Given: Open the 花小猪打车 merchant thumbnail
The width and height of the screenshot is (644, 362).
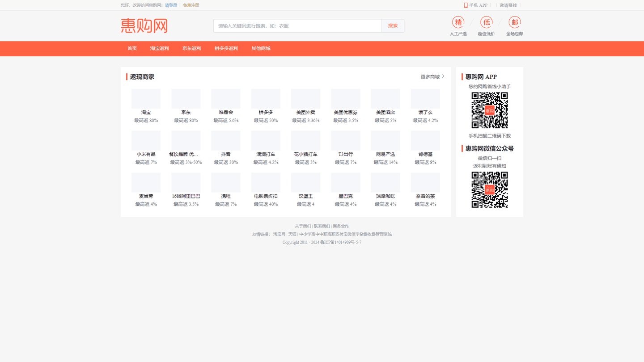Looking at the screenshot, I should tap(305, 141).
